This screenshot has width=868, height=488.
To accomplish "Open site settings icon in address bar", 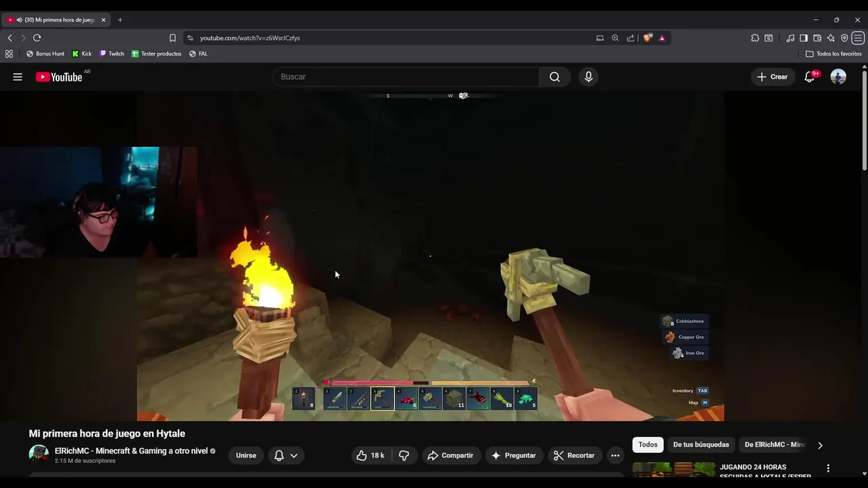I will (190, 38).
